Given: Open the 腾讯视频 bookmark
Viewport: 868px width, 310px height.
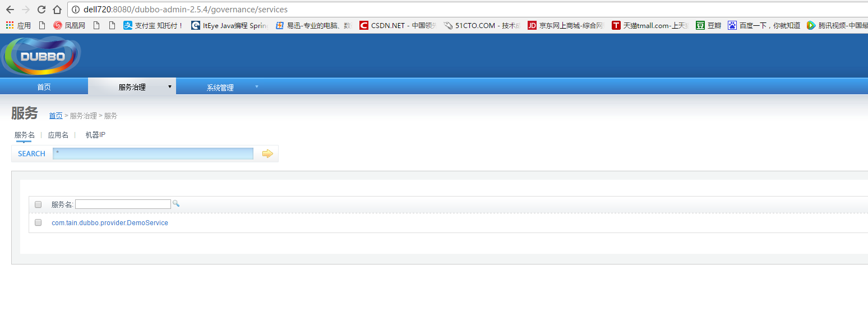Looking at the screenshot, I should coord(837,25).
